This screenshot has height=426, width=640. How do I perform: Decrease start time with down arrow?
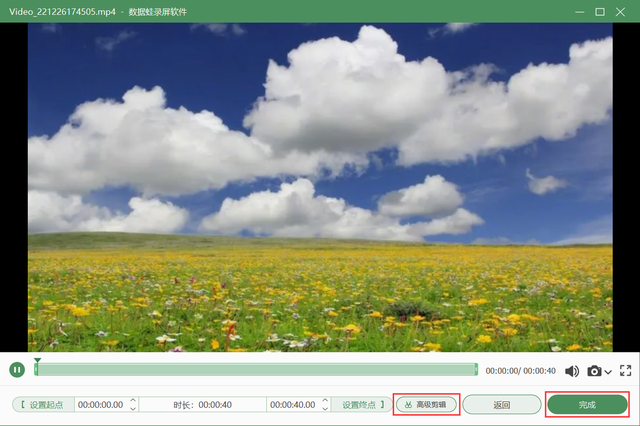[x=133, y=408]
